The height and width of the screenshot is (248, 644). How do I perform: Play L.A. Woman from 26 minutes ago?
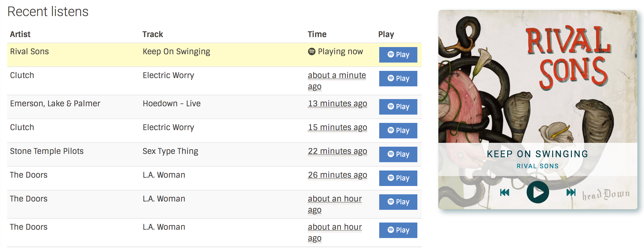click(x=398, y=178)
